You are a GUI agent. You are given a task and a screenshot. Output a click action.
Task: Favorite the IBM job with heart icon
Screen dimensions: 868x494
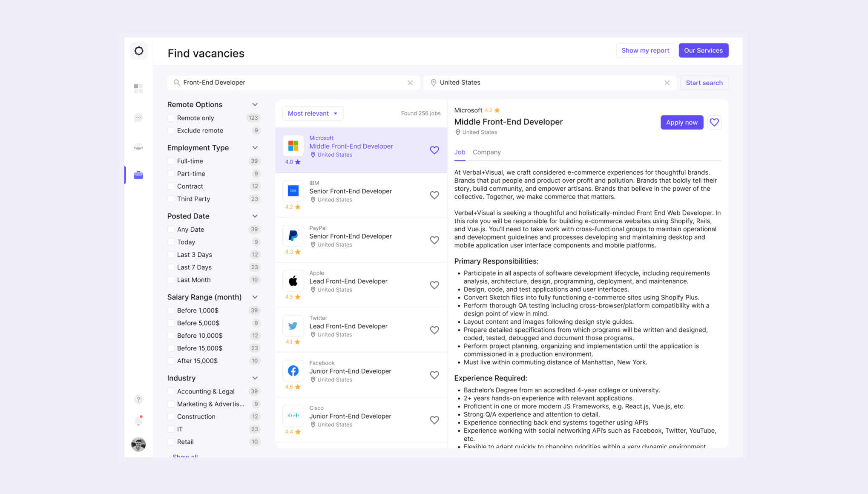click(x=434, y=195)
